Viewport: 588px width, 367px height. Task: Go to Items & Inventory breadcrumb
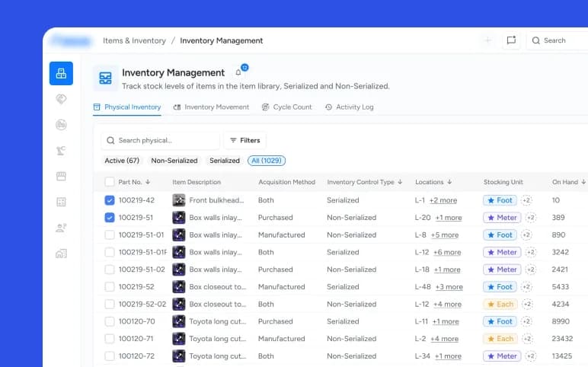click(134, 40)
